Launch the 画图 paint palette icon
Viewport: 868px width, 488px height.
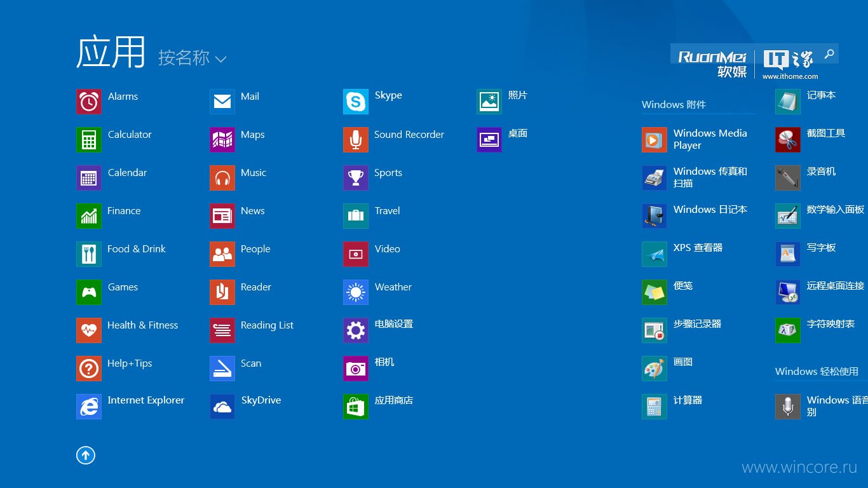654,369
